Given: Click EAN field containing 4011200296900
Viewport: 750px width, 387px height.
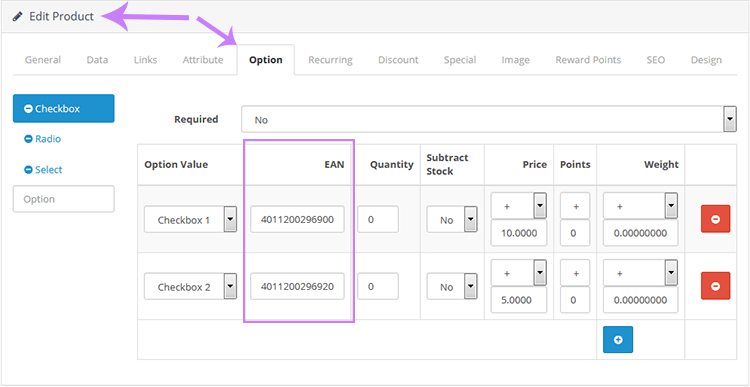Looking at the screenshot, I should [297, 220].
